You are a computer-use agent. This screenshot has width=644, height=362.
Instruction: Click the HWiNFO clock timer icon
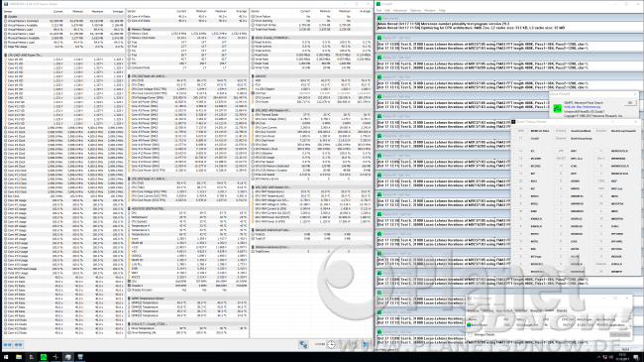point(331,345)
